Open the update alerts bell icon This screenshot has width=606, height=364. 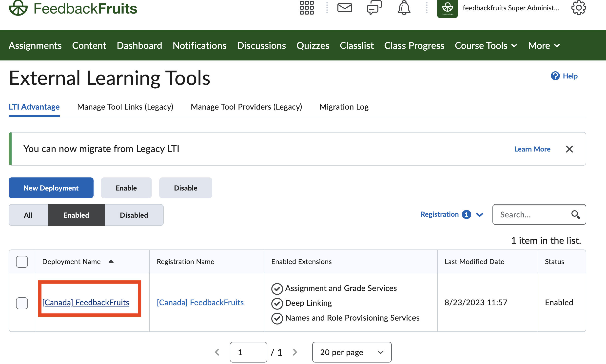click(x=404, y=8)
